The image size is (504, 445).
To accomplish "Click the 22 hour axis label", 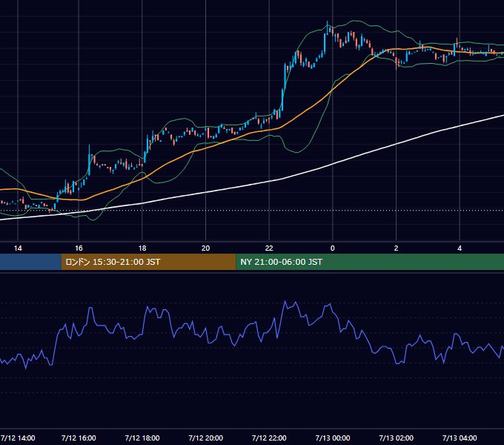I will click(x=269, y=248).
